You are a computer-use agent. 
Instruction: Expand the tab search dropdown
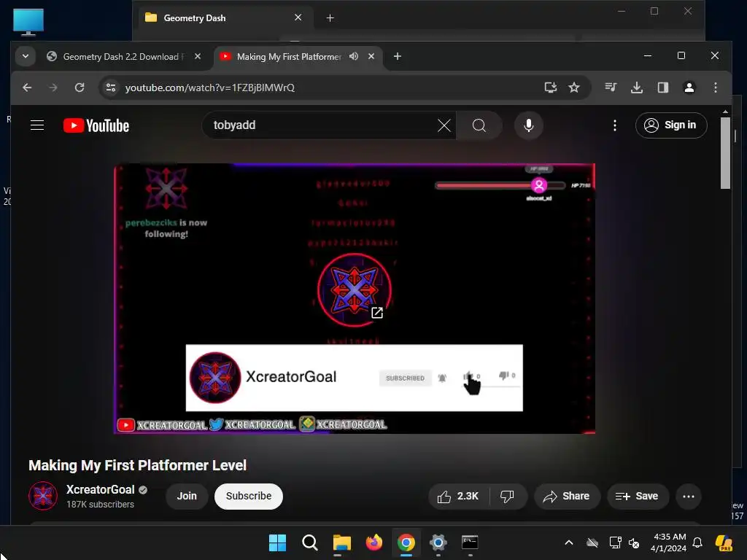[x=26, y=57]
